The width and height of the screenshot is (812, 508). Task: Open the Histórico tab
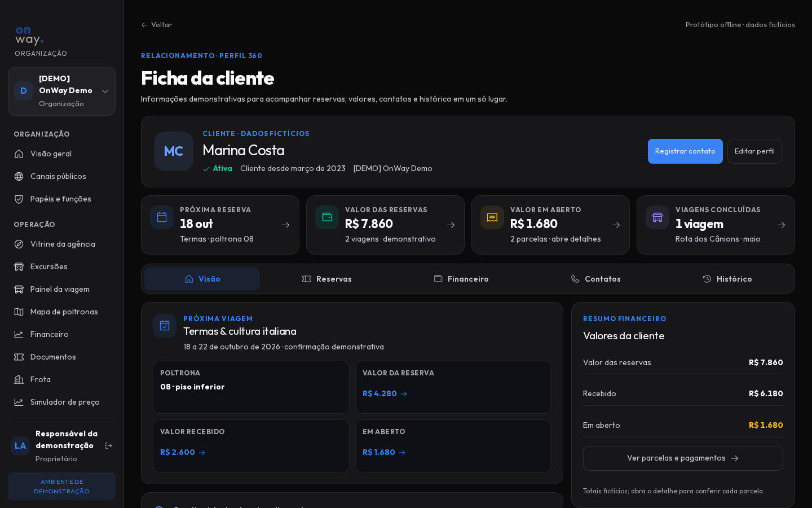pyautogui.click(x=727, y=279)
